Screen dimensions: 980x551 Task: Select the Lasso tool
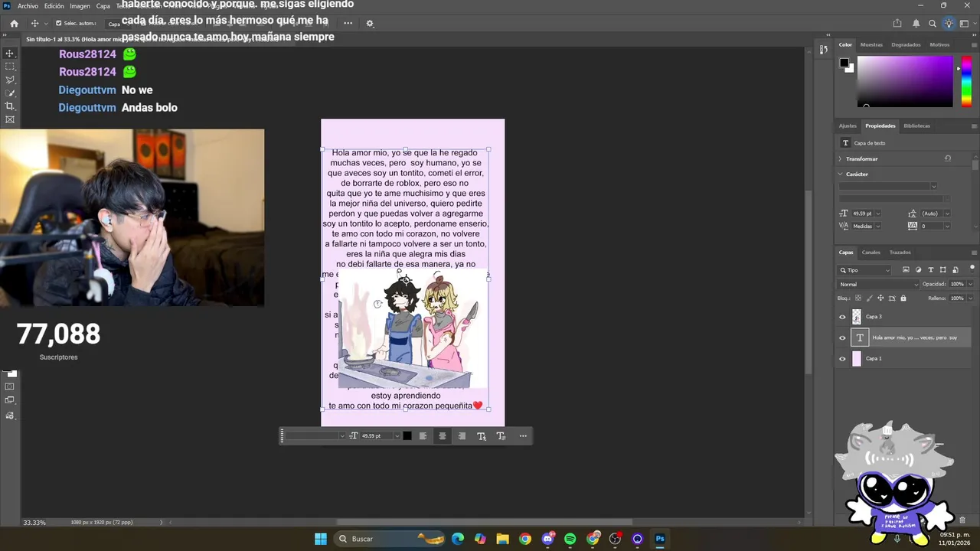[x=10, y=80]
